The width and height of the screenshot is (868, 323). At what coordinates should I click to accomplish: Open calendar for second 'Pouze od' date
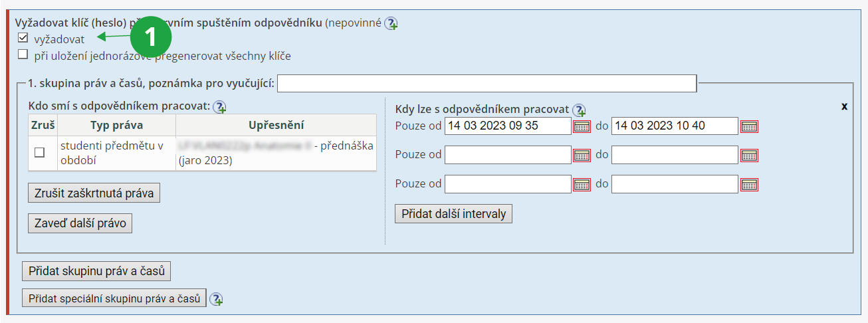click(582, 156)
